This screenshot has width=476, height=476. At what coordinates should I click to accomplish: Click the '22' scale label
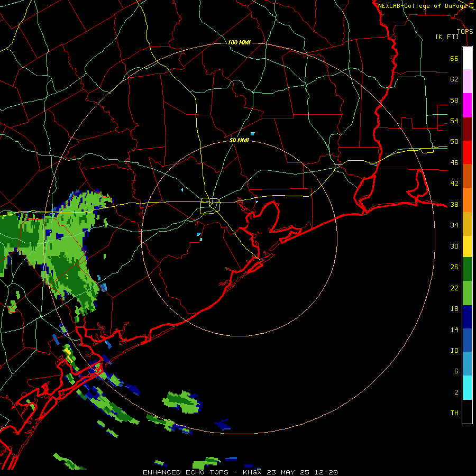[454, 288]
